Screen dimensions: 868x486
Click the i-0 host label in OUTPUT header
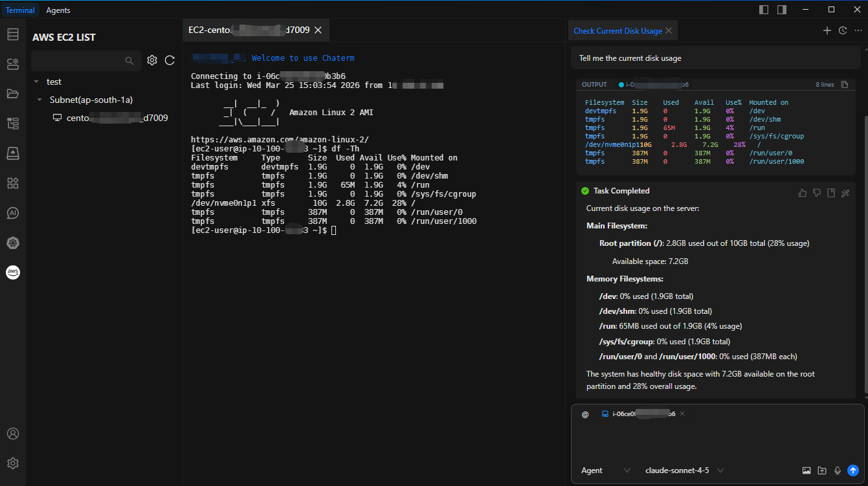click(x=654, y=85)
